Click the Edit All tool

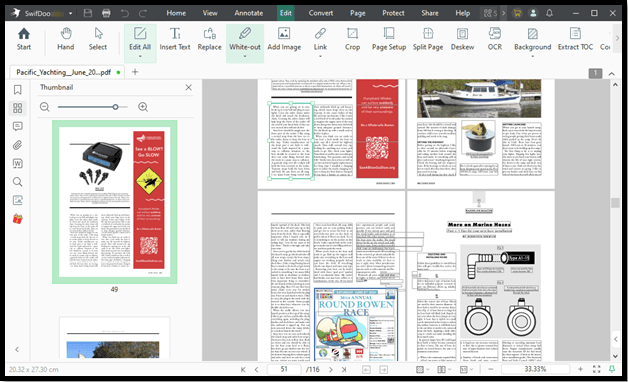[140, 39]
